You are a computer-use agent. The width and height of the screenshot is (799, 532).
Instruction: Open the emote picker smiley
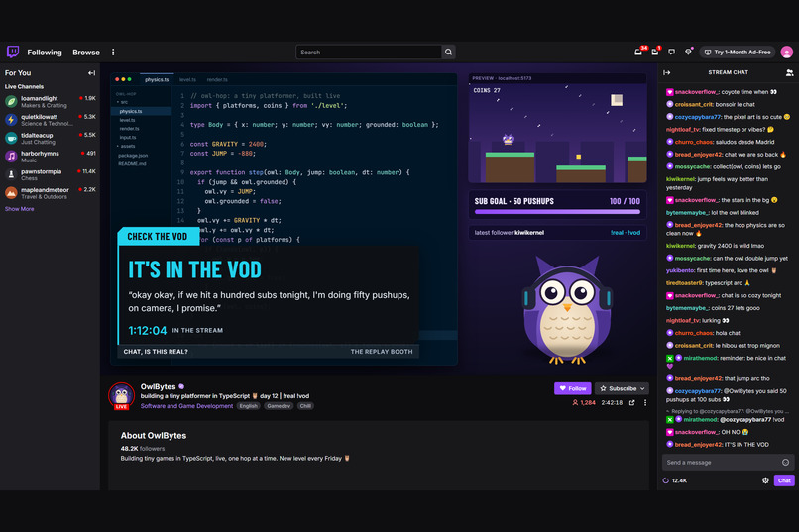tap(785, 463)
